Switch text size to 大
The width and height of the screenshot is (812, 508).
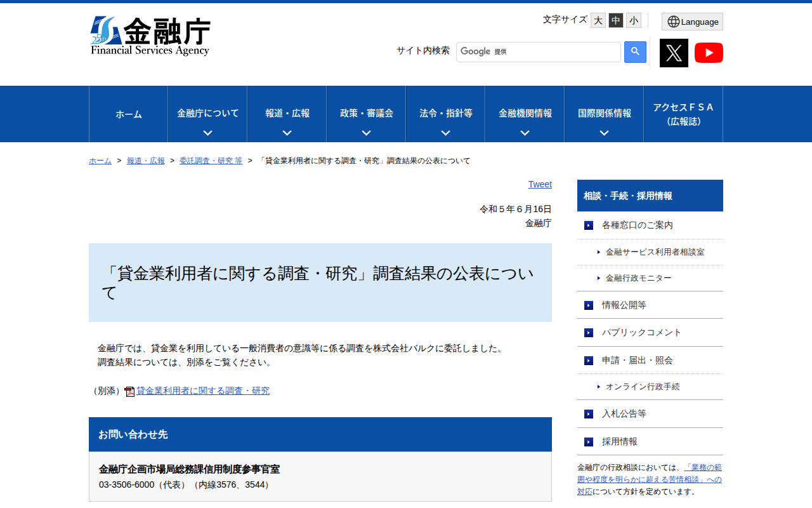[x=598, y=20]
